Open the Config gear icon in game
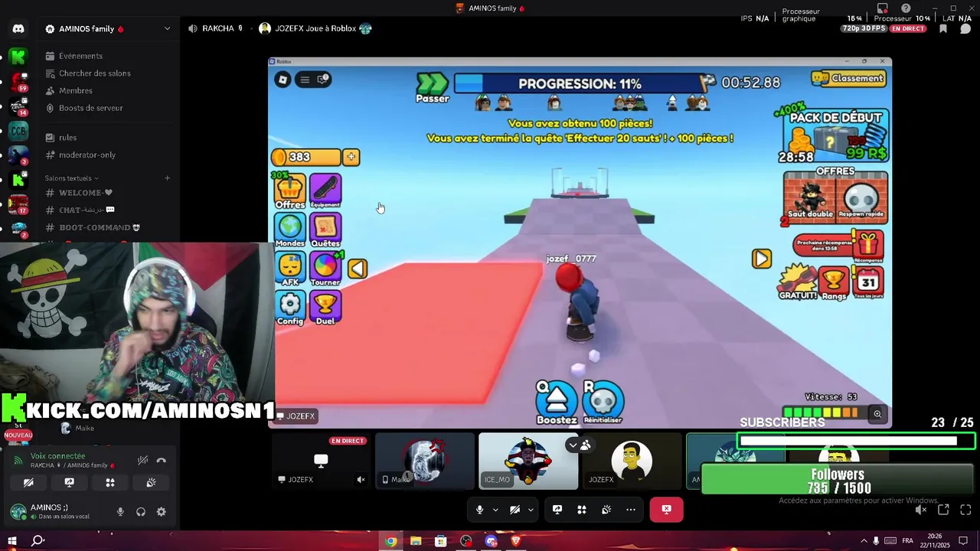This screenshot has height=551, width=980. [290, 308]
